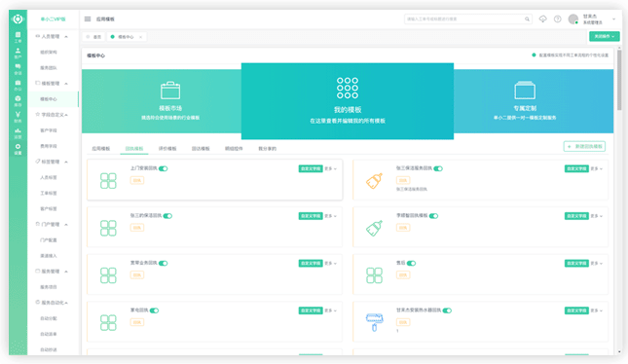Toggle 售后 template switch
This screenshot has height=364, width=628.
point(411,263)
